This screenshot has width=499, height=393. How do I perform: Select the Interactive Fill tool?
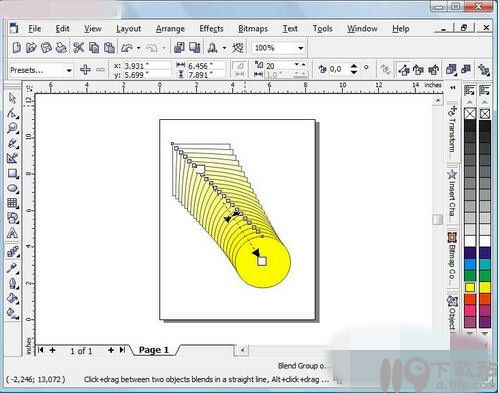[13, 313]
